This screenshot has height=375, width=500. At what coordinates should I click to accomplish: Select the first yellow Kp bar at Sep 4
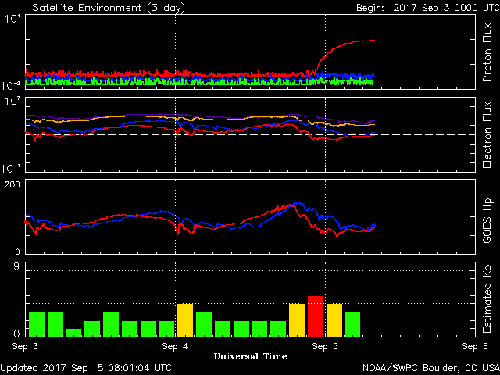tap(185, 320)
